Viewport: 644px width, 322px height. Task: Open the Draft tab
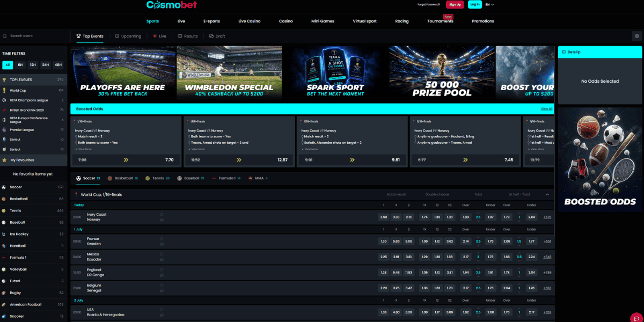pyautogui.click(x=217, y=36)
